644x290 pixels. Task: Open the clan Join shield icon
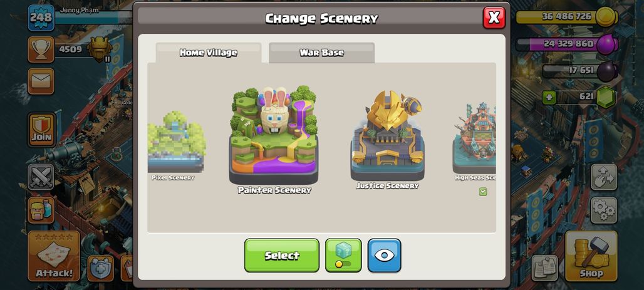point(41,130)
